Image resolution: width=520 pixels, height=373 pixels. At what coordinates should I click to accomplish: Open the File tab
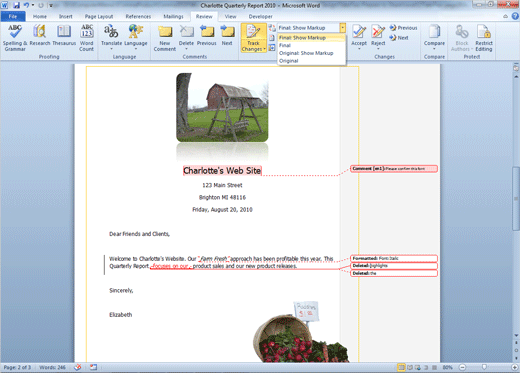(x=13, y=16)
